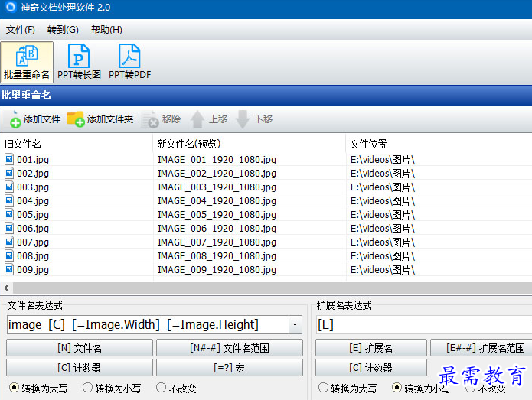Click the [N] 文件名 button

[80, 348]
